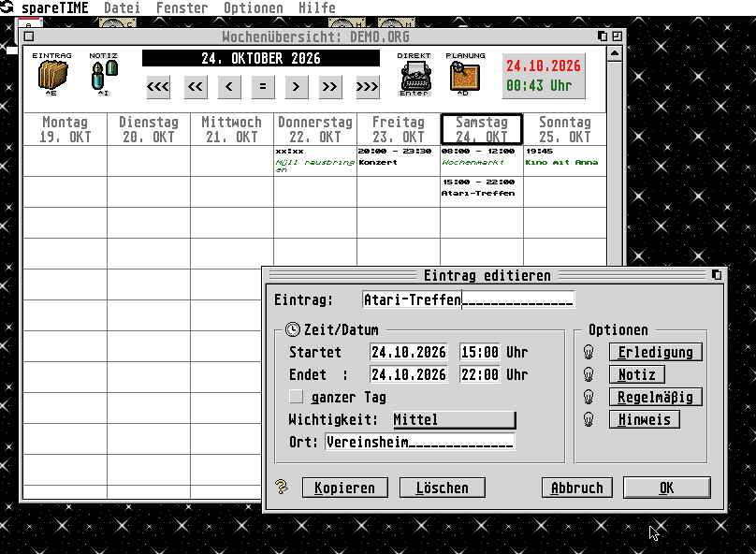Select the Sonntag 25. OKT column header
The image size is (756, 554).
click(x=565, y=129)
